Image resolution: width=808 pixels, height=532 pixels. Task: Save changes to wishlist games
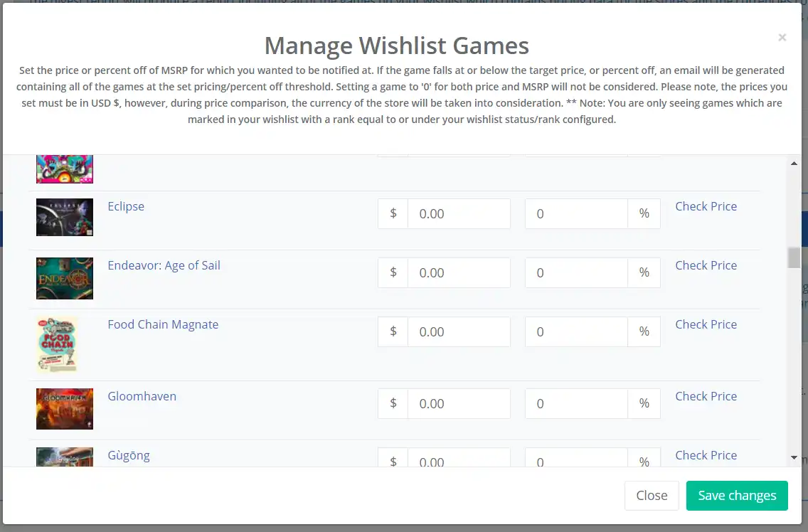click(x=737, y=496)
